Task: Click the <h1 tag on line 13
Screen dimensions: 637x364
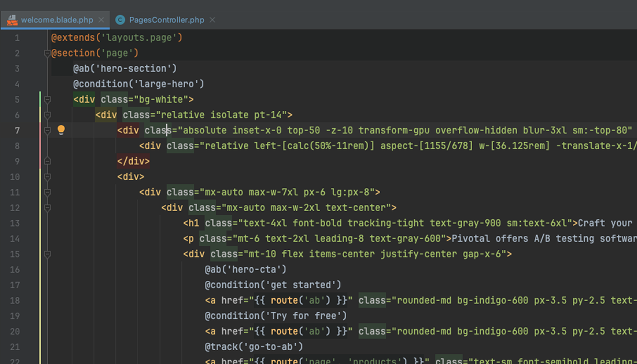Action: pyautogui.click(x=191, y=223)
